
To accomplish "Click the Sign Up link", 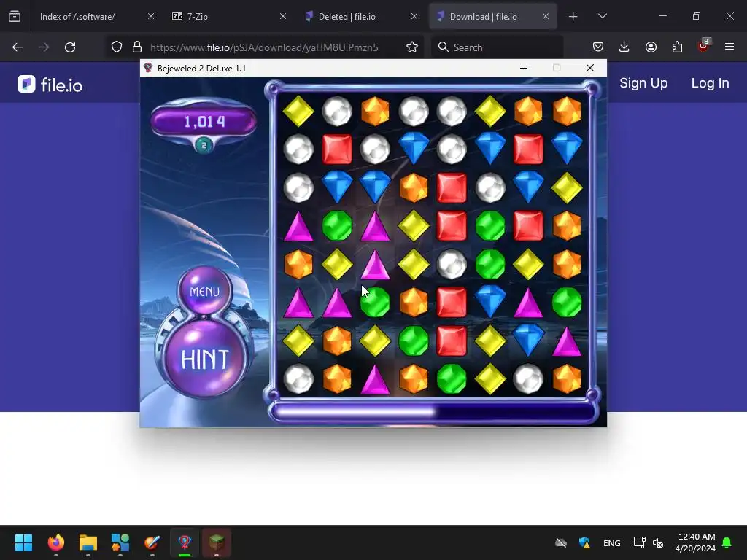I will (643, 83).
